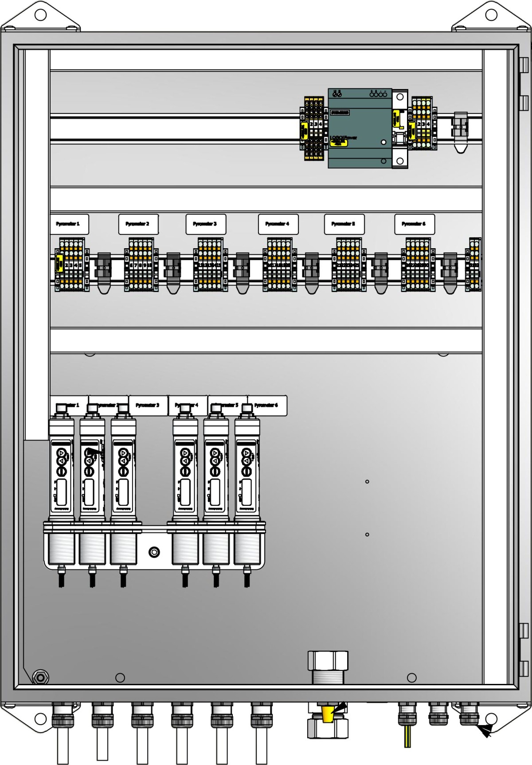Click the yellow tag on LOGO!Power module
This screenshot has width=532, height=765.
(339, 142)
